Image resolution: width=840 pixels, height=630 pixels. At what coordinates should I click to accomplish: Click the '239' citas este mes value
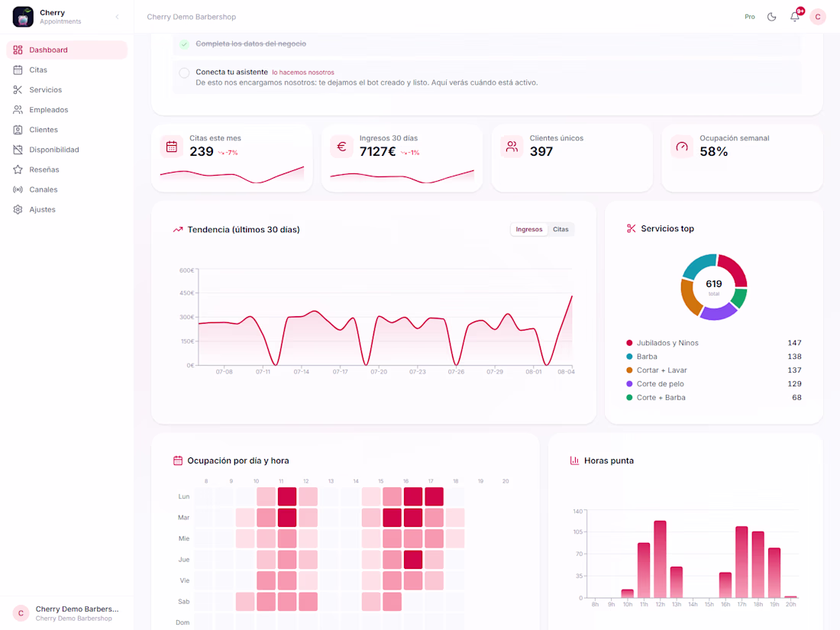(202, 152)
